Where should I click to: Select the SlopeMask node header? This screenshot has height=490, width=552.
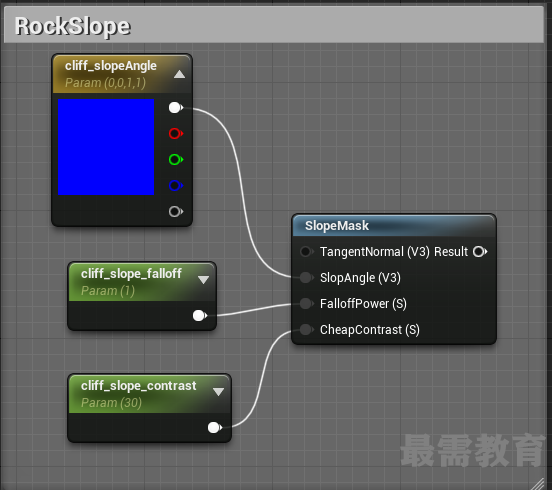(x=394, y=226)
